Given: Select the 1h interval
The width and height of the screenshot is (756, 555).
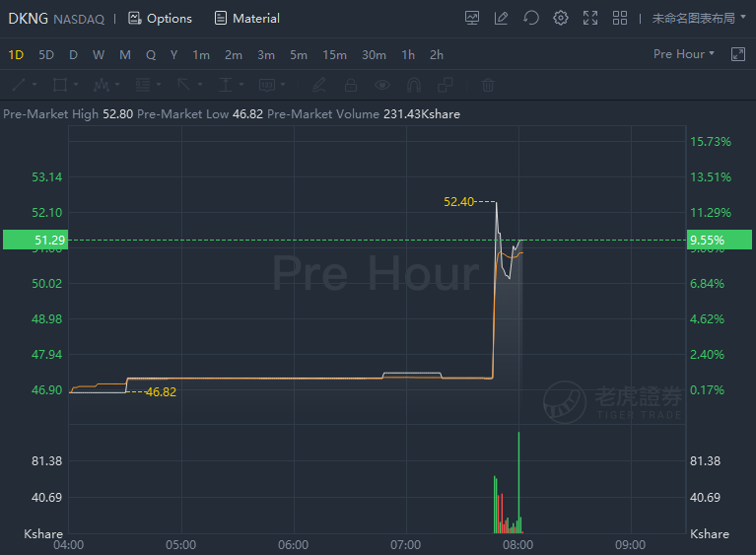Looking at the screenshot, I should tap(408, 55).
